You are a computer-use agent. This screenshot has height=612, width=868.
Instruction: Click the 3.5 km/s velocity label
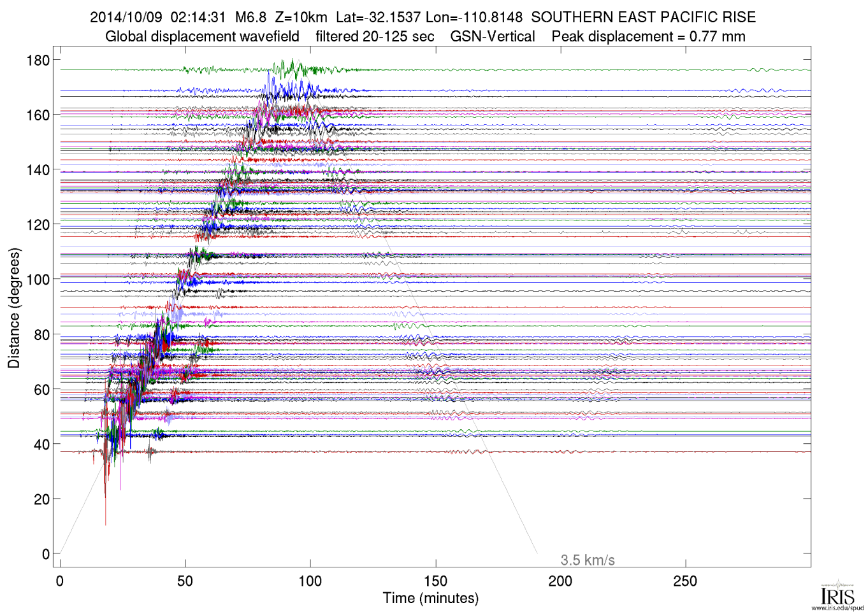[x=587, y=560]
